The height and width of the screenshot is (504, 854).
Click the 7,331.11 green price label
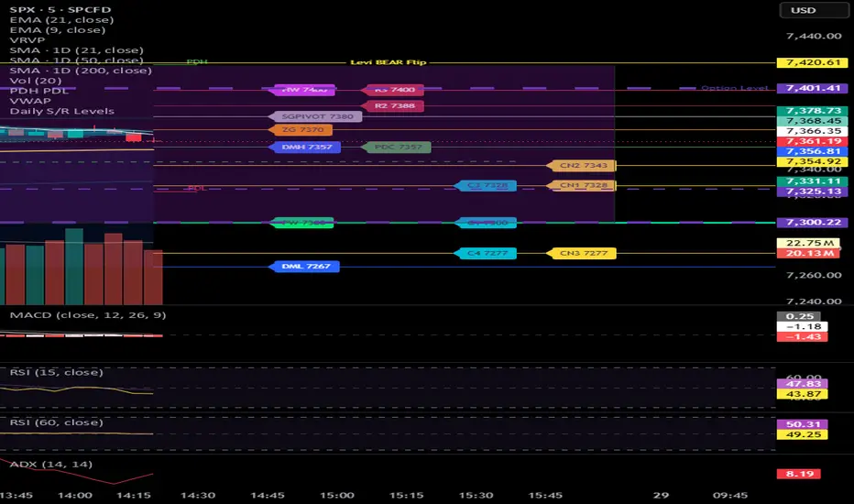(x=812, y=181)
